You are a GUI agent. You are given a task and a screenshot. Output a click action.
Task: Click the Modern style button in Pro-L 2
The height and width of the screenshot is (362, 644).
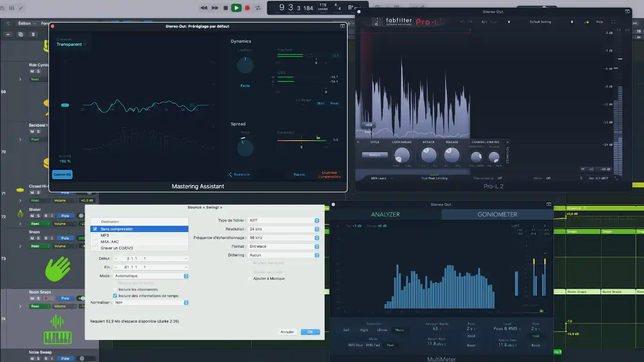(375, 155)
